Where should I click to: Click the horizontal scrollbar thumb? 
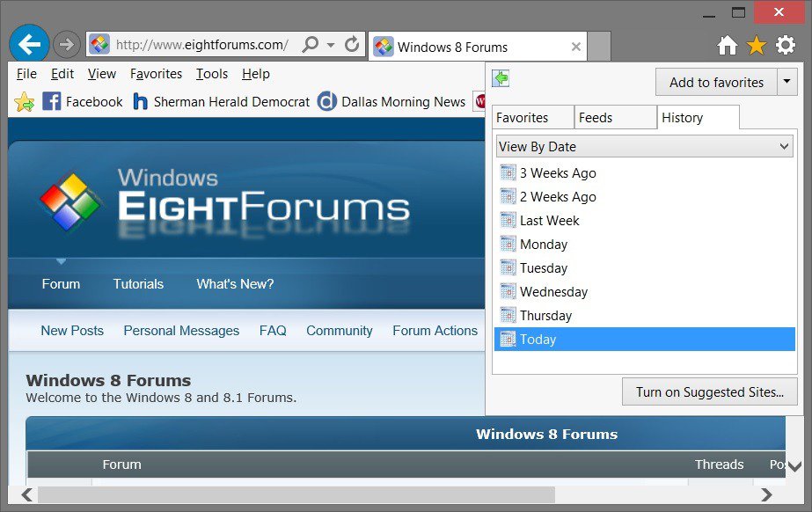coord(296,495)
